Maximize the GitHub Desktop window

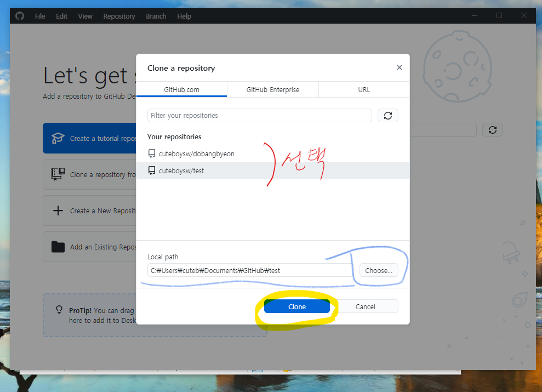(499, 15)
